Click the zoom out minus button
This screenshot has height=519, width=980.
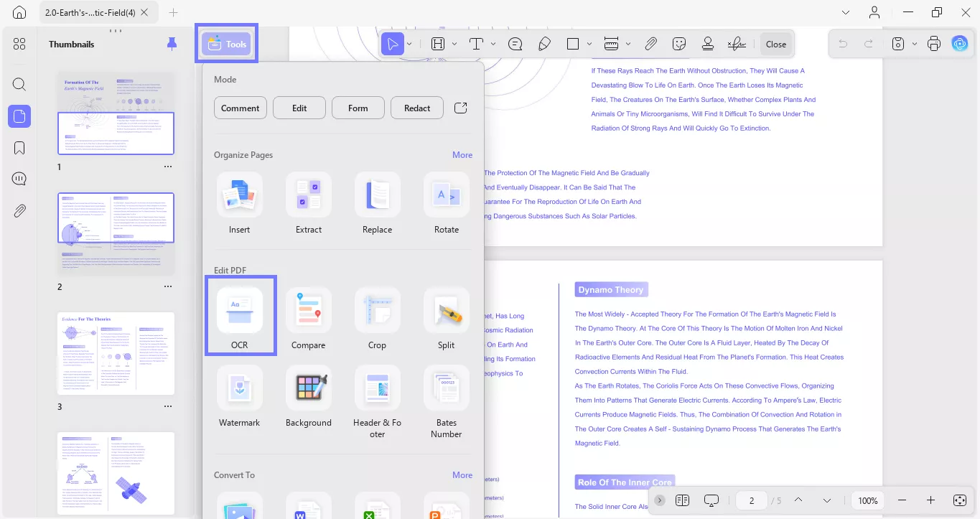(902, 500)
